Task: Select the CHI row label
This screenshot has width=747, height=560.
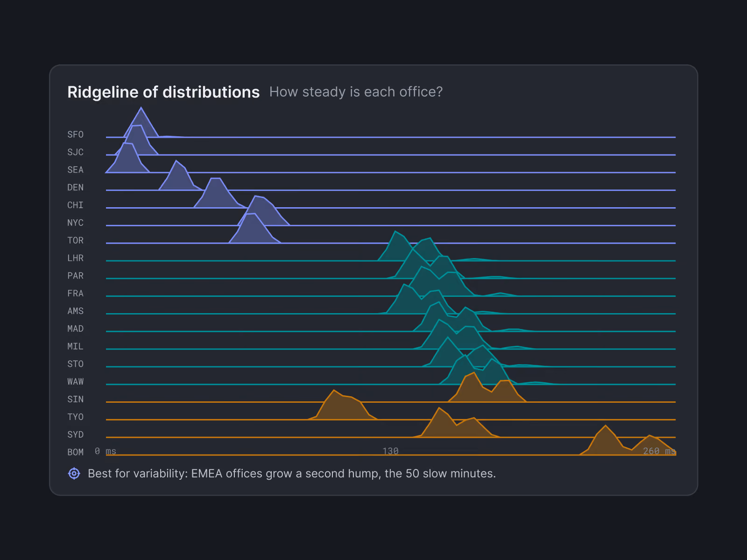Action: click(75, 205)
